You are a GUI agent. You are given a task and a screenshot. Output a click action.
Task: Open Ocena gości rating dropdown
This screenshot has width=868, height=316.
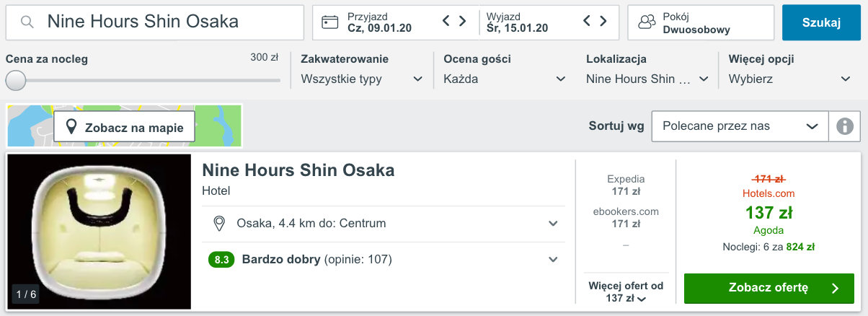tap(505, 79)
